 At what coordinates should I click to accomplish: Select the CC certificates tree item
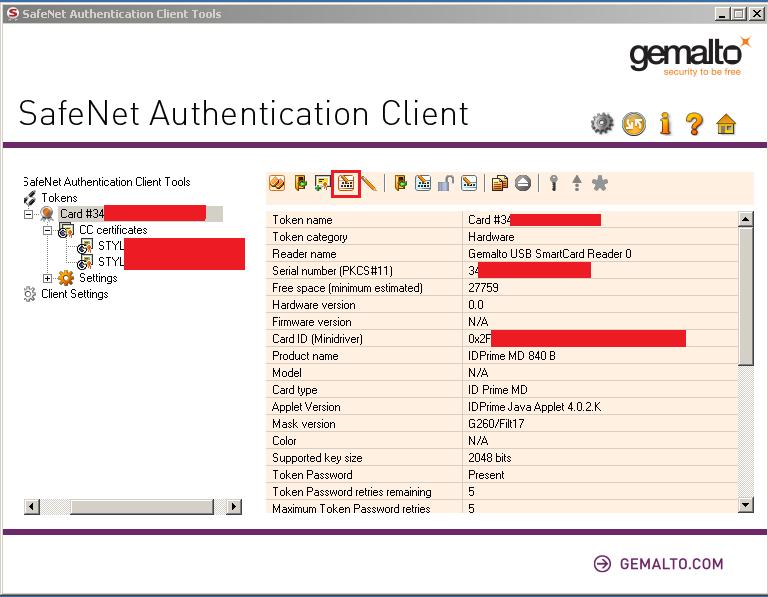pos(113,230)
